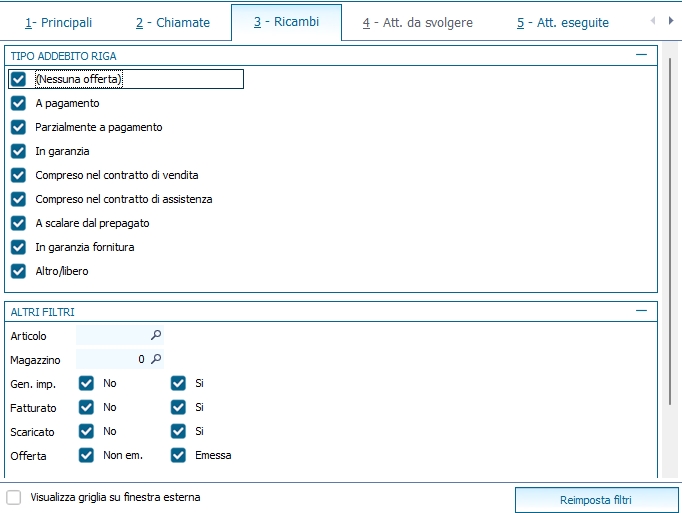Collapse the Tipo Addebito Riga section
Screen dimensions: 682x513
pos(641,56)
